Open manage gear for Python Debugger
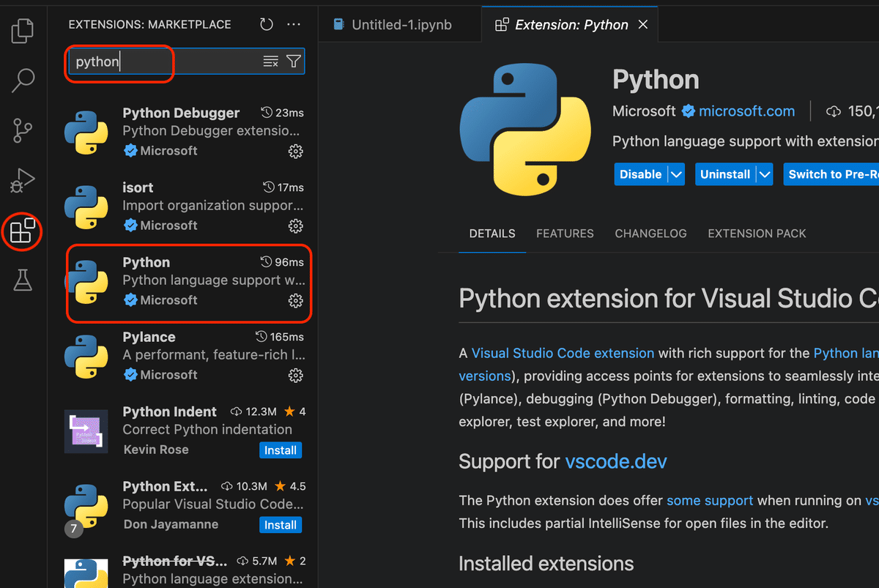Screen dimensions: 879x588 pos(296,151)
